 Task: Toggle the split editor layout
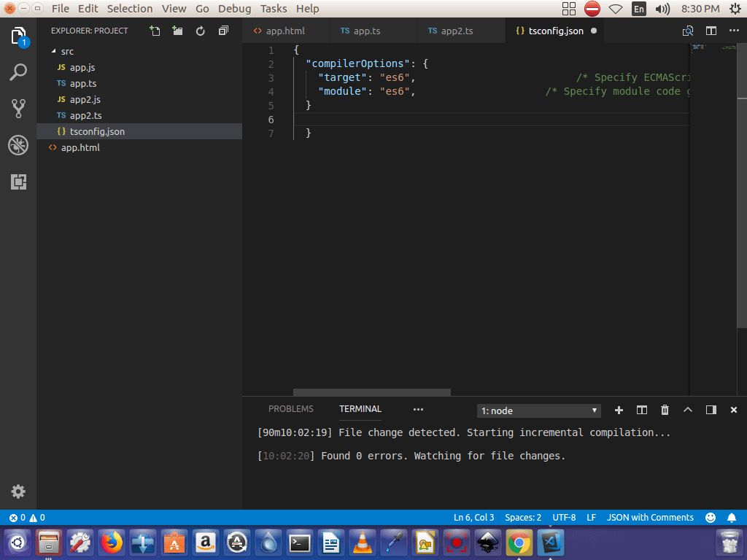coord(711,31)
